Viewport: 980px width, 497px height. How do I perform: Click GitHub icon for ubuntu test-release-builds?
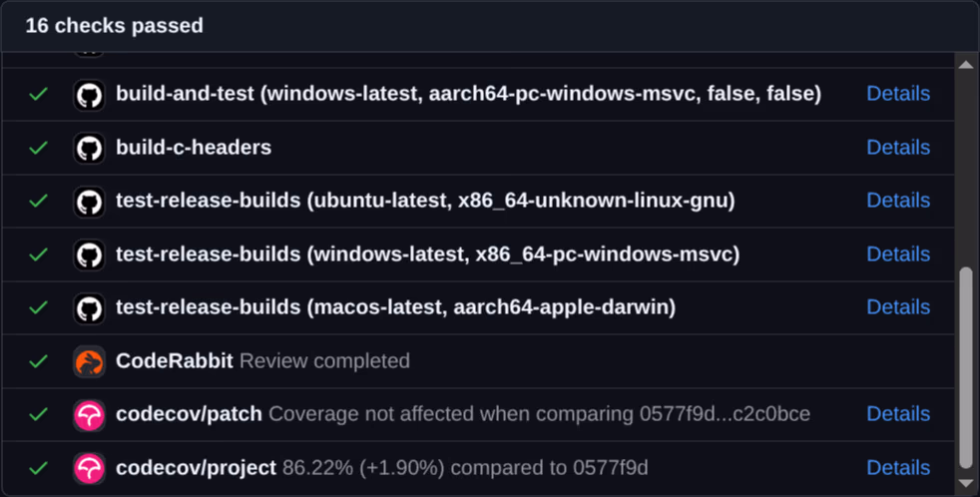(x=90, y=202)
